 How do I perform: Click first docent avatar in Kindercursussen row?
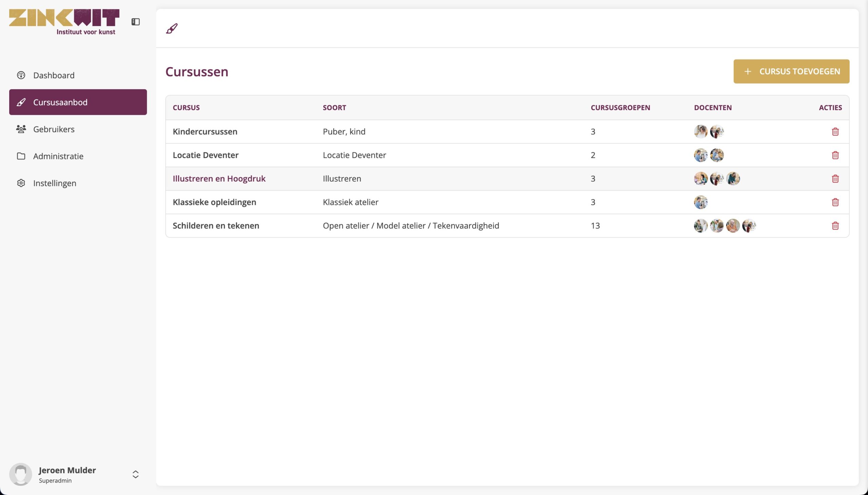[x=700, y=131]
